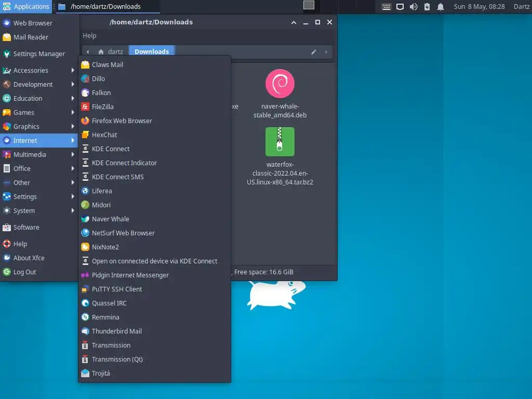Screen dimensions: 532x399
Task: Open Mail Reader from menu
Action: click(x=38, y=37)
